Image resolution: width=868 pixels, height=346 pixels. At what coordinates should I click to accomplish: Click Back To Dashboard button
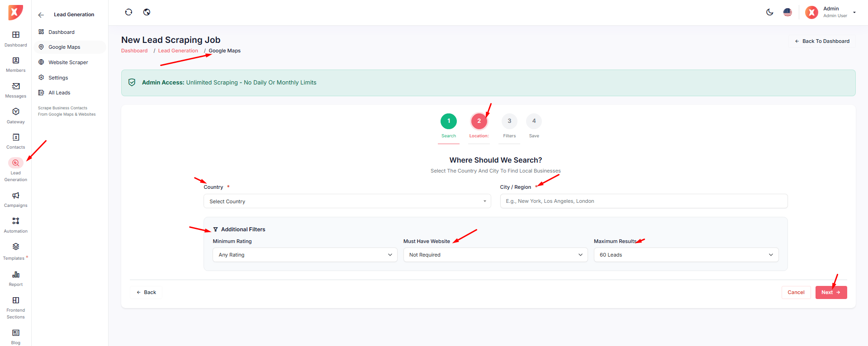click(822, 41)
